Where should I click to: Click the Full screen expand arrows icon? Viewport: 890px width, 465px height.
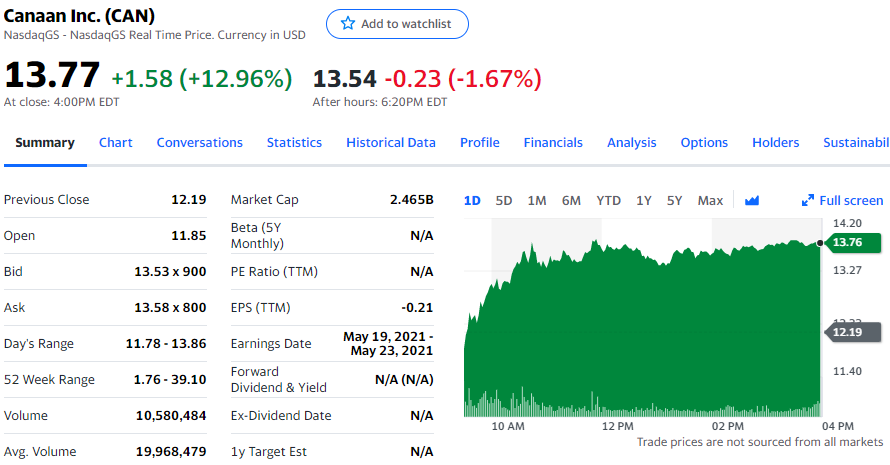[807, 200]
